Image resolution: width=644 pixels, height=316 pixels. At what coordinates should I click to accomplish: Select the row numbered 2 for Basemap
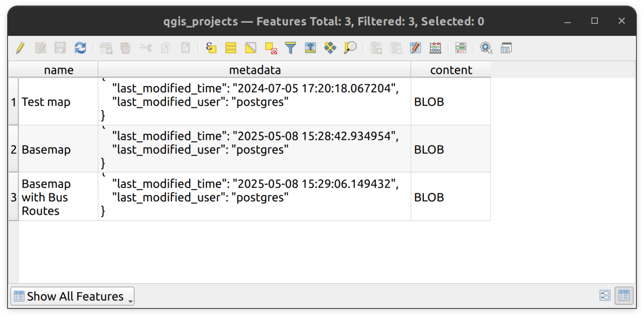tap(13, 149)
